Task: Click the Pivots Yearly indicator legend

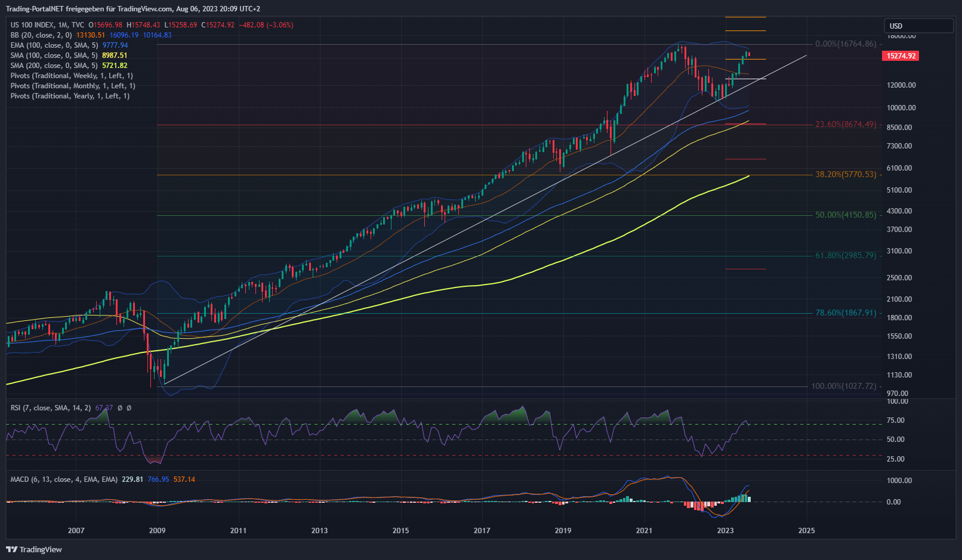Action: click(70, 96)
